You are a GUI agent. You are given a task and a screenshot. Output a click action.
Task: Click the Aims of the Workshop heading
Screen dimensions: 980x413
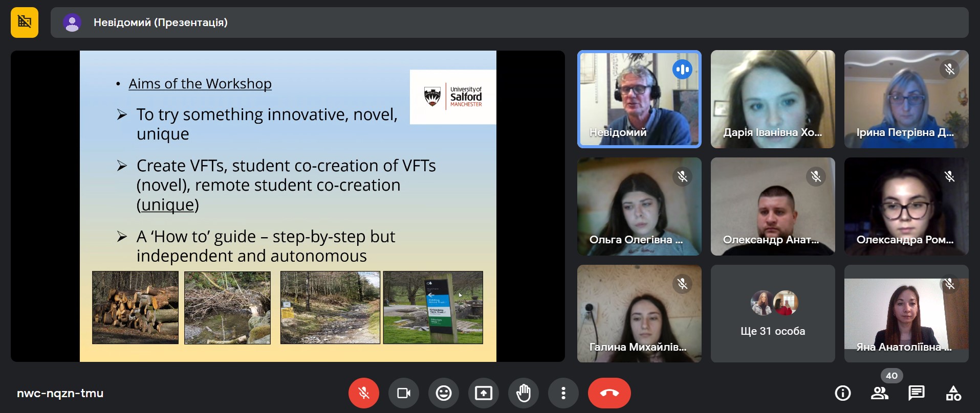[200, 84]
